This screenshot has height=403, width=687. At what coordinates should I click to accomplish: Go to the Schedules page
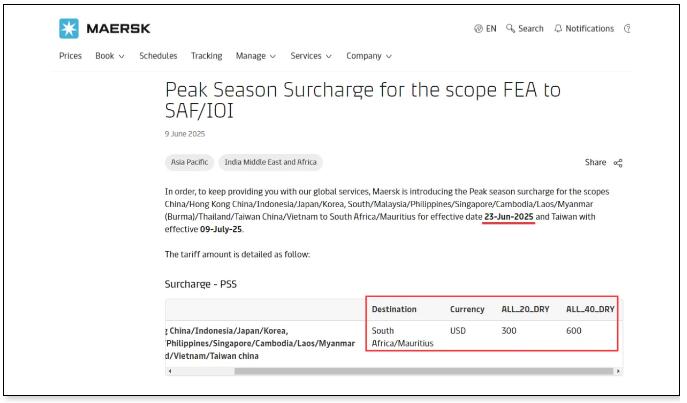click(x=158, y=56)
